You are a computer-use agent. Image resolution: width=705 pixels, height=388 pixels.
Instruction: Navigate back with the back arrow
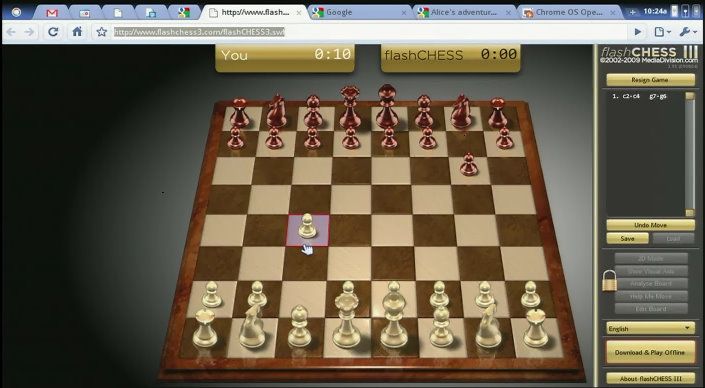tap(11, 32)
